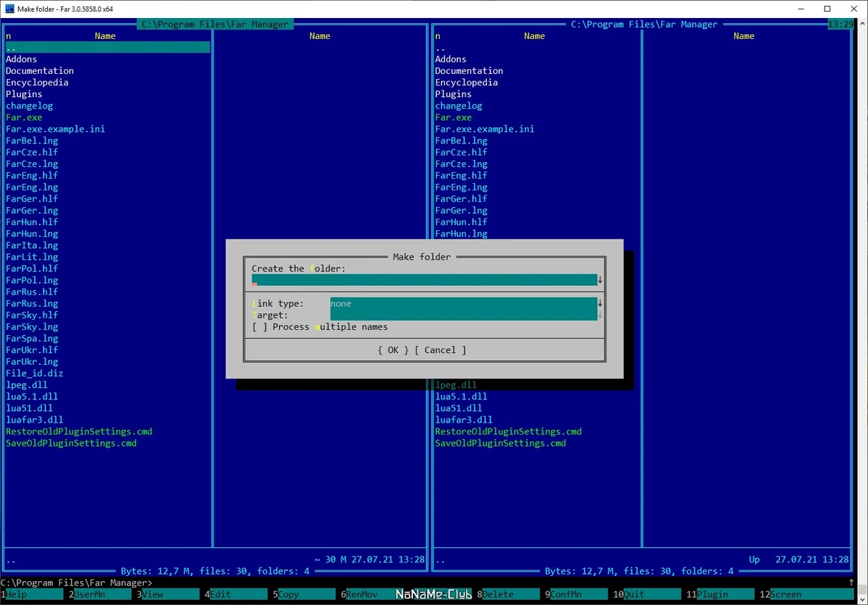Confirm with the OK button

[x=393, y=350]
